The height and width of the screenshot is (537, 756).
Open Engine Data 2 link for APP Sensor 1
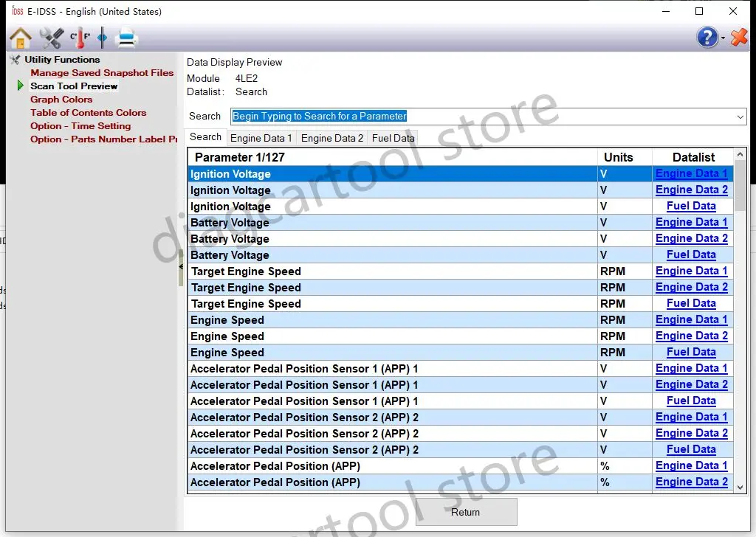pyautogui.click(x=691, y=384)
